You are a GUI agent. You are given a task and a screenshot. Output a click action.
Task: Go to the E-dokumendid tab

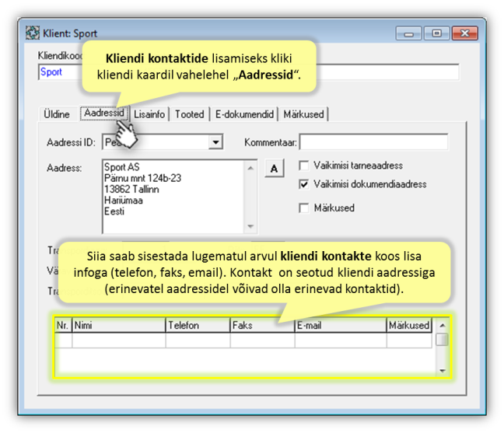[x=244, y=114]
